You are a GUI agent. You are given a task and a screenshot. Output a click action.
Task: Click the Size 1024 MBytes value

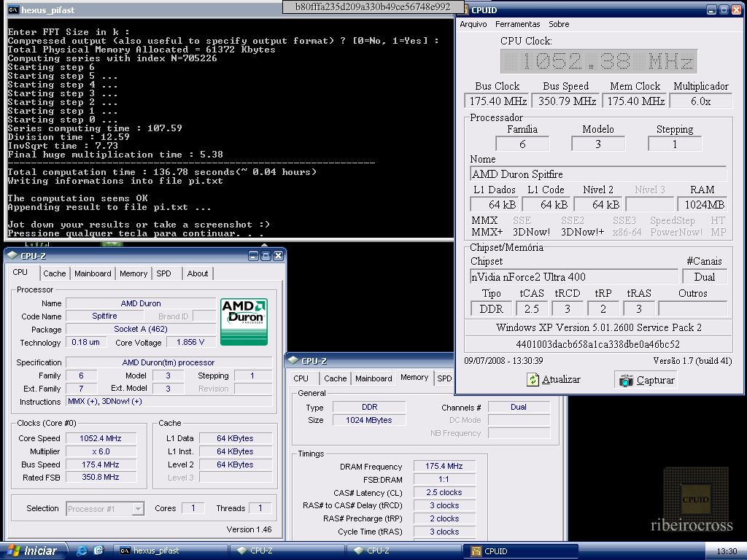[368, 420]
